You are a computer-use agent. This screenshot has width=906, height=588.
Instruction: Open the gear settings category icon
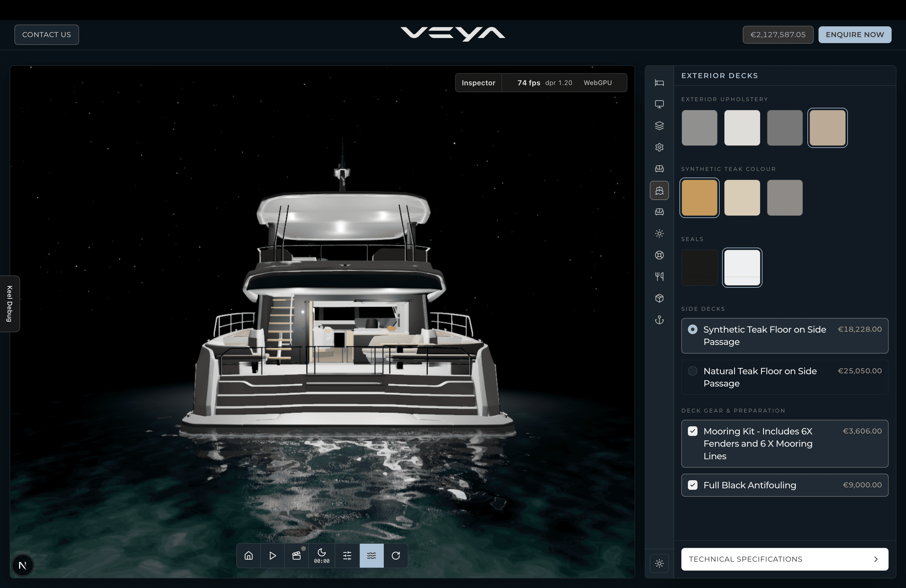659,147
